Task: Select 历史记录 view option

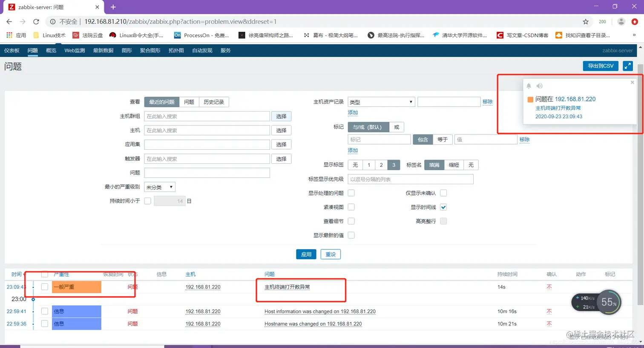Action: pyautogui.click(x=214, y=102)
